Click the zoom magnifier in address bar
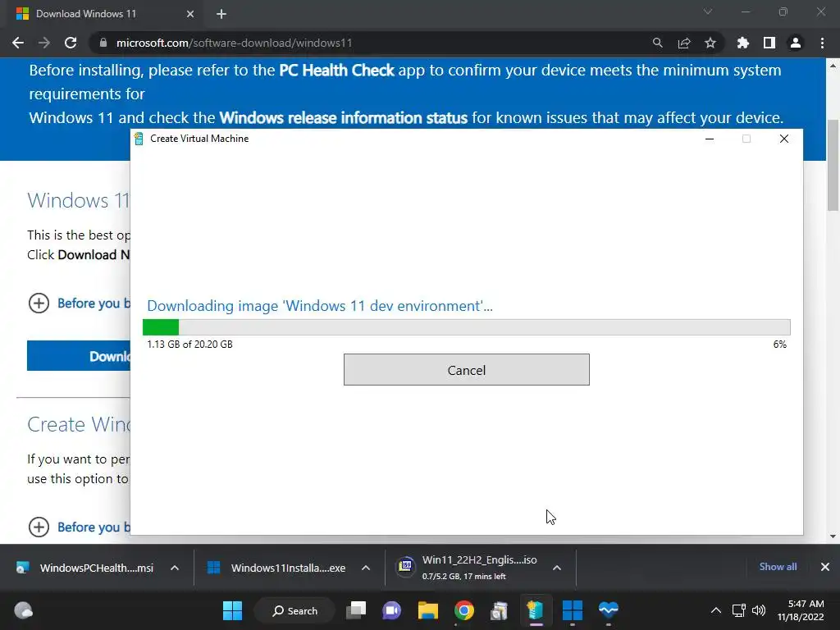Viewport: 840px width, 630px height. (657, 43)
